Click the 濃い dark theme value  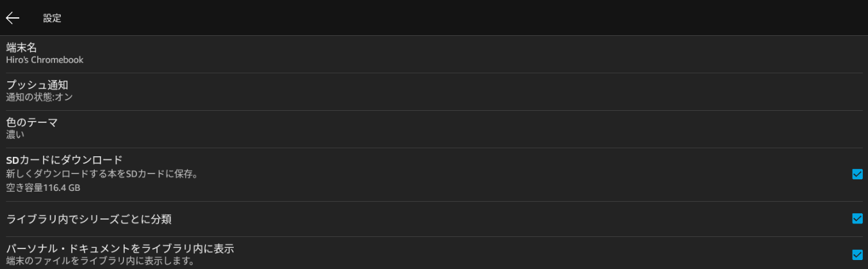tap(15, 134)
